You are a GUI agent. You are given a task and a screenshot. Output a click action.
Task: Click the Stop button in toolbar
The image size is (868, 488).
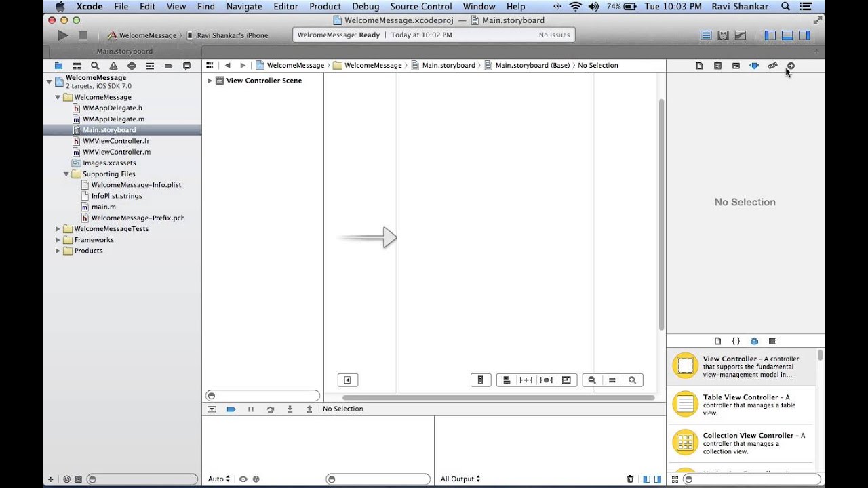point(83,35)
